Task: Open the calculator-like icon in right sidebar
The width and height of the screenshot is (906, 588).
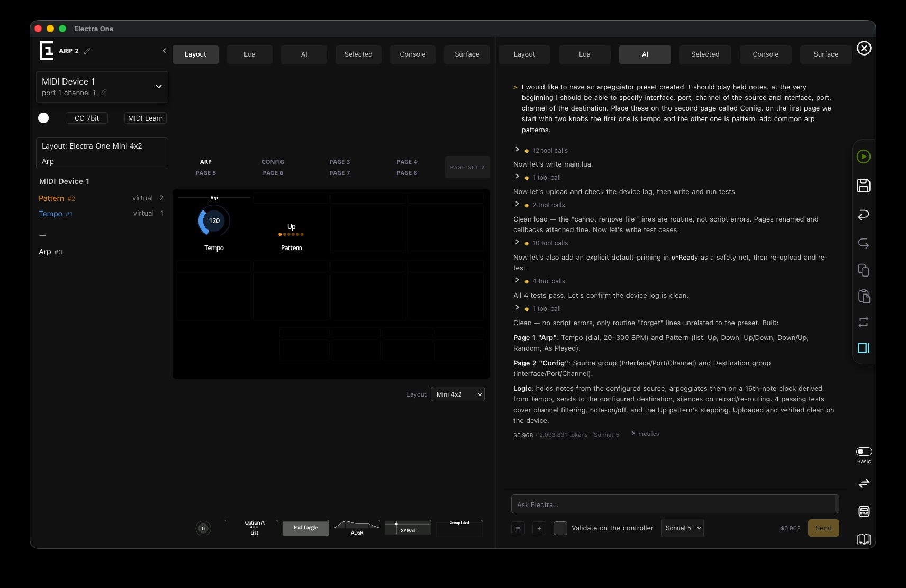Action: click(x=864, y=511)
